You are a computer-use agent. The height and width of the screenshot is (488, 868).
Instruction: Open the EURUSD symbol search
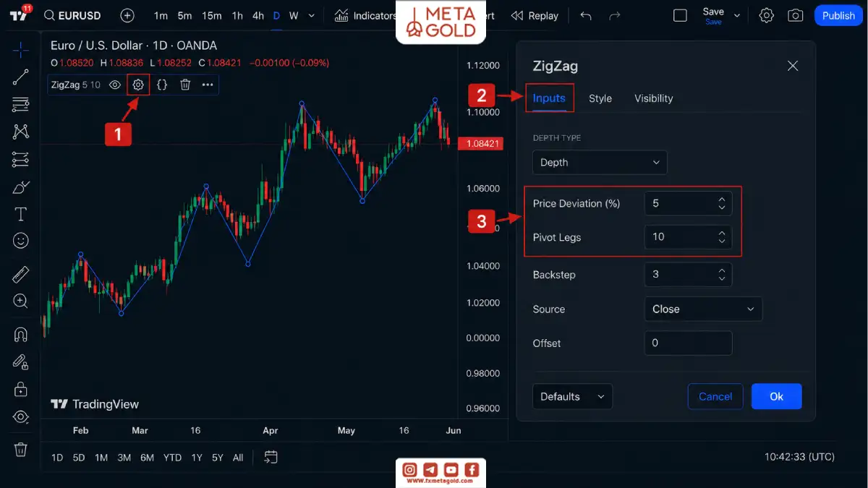(x=72, y=15)
